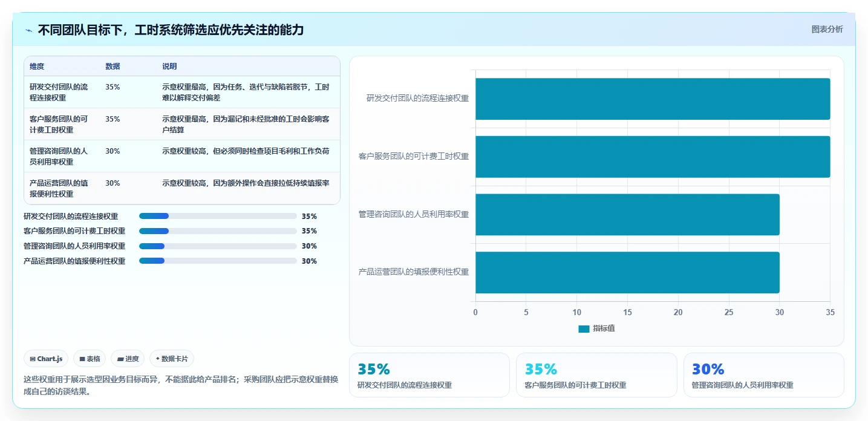The width and height of the screenshot is (868, 421).
Task: Click the chart bar for 管理咨询团队的人员利用率权重
Action: (x=627, y=215)
